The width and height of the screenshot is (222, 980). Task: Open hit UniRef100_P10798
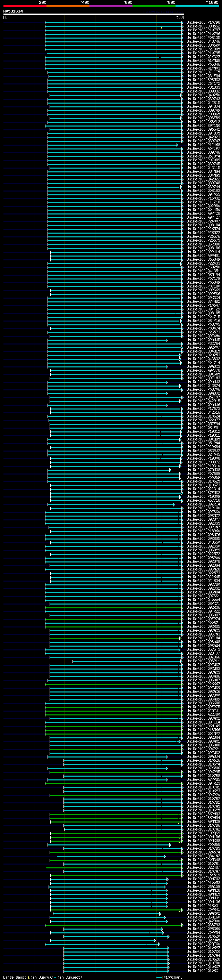[203, 23]
